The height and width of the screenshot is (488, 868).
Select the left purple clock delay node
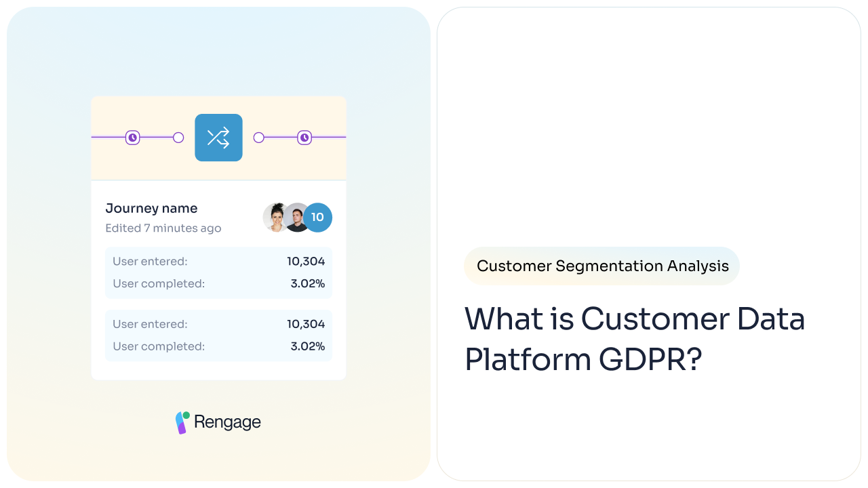coord(133,138)
